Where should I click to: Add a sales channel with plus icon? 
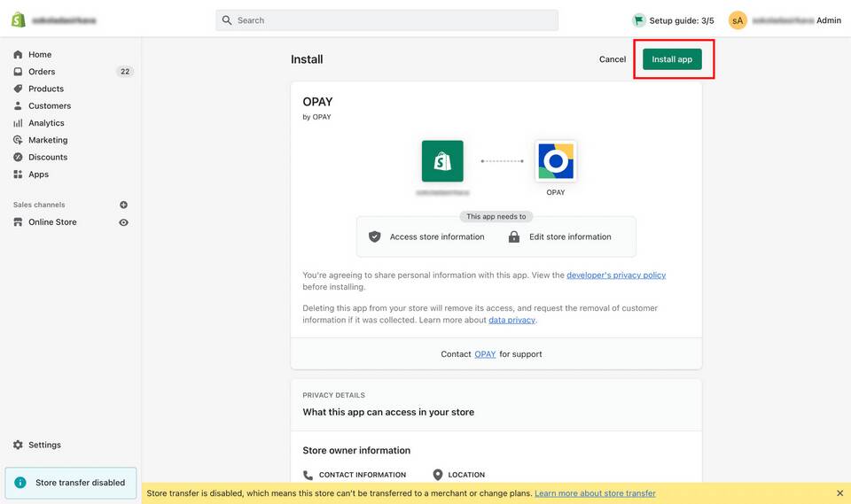tap(124, 205)
